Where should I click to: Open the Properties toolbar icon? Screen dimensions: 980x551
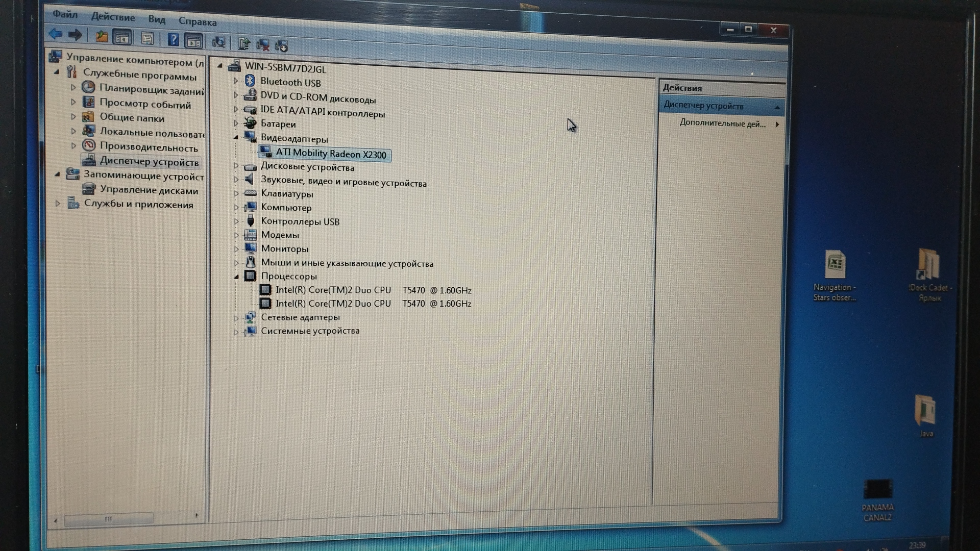[x=147, y=38]
